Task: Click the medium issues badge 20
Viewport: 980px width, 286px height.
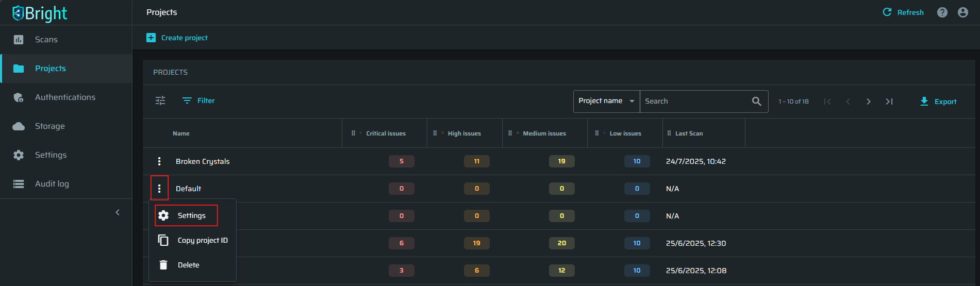Action: pos(562,243)
